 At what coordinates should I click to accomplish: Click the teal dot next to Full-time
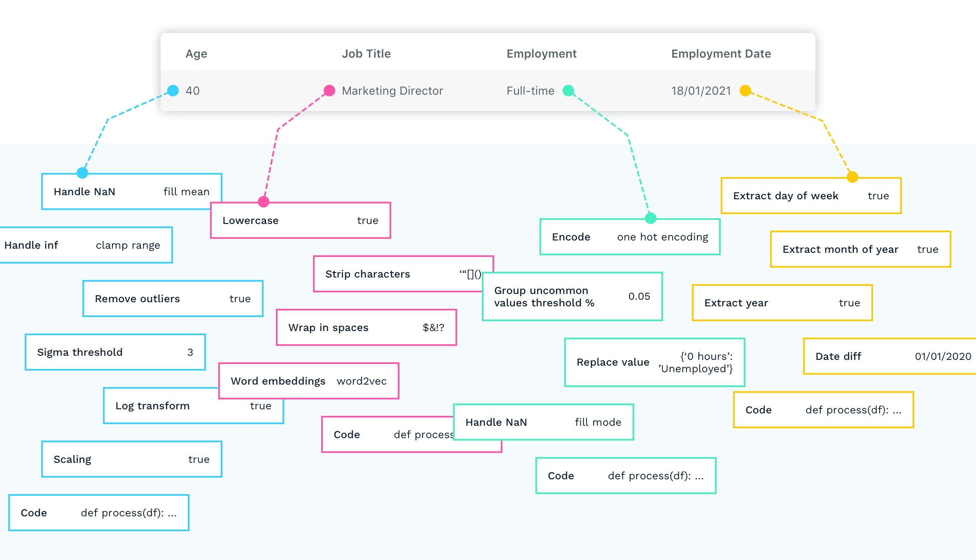568,91
